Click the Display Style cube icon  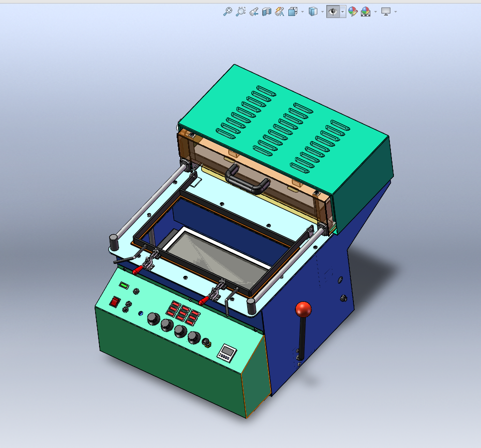point(313,12)
